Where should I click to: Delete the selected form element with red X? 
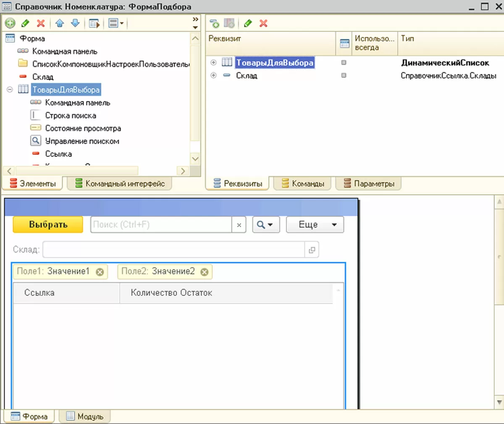[41, 23]
